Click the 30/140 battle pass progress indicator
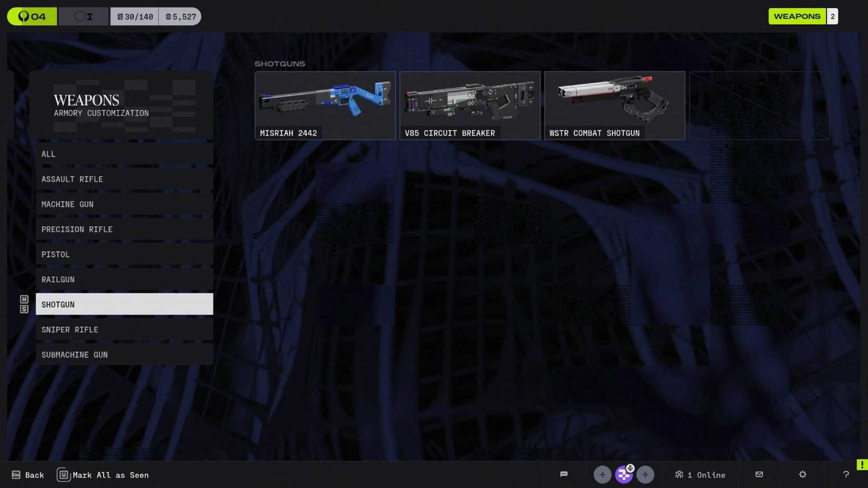 click(x=134, y=16)
